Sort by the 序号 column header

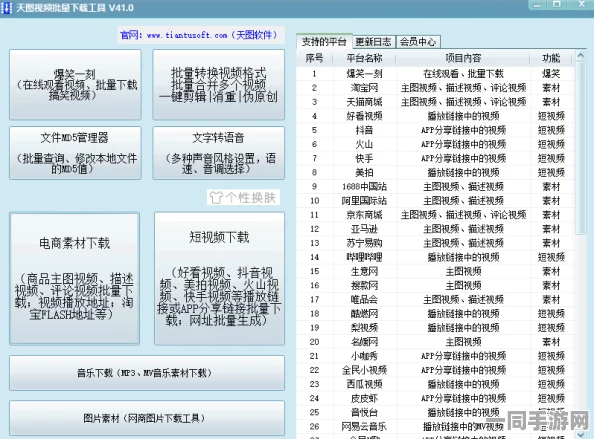pos(314,58)
